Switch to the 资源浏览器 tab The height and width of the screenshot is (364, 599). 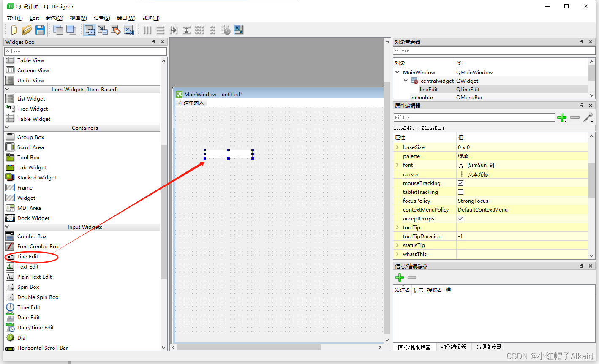[489, 347]
